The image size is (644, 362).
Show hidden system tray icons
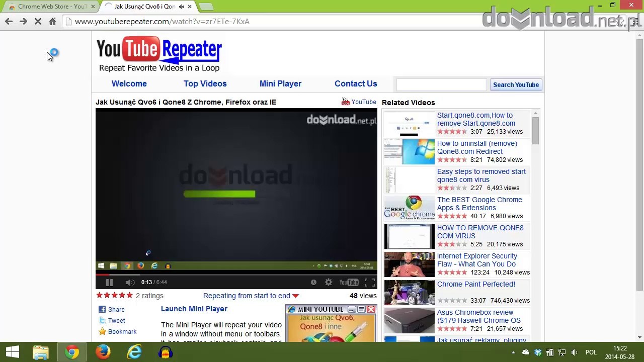514,353
